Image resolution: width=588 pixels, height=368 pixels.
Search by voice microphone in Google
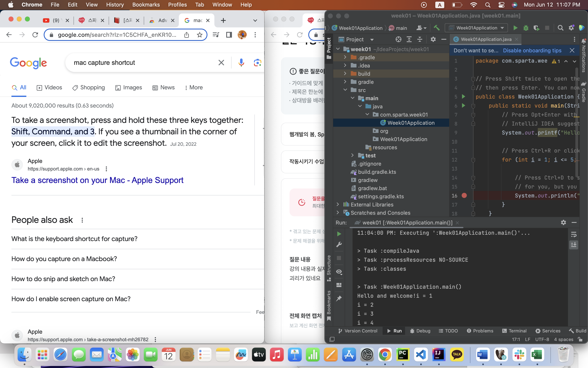[x=241, y=63]
